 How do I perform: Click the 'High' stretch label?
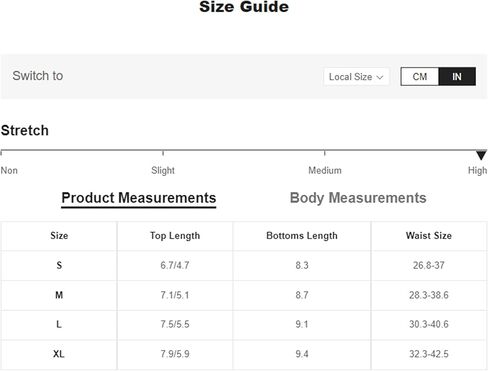[x=477, y=171]
